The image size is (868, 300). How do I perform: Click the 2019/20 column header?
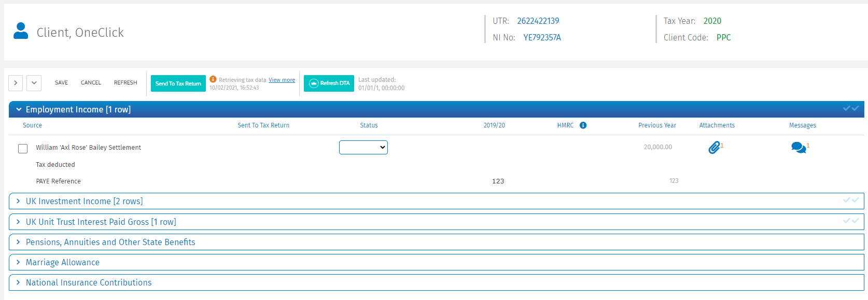[494, 125]
